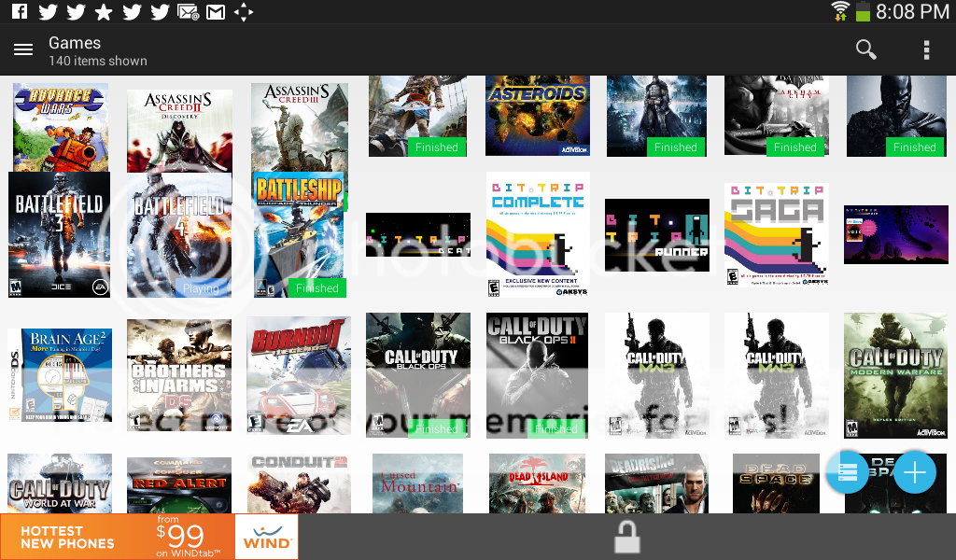Open the 'Hottest New Phones' orange ad banner
This screenshot has width=956, height=560.
coord(118,537)
